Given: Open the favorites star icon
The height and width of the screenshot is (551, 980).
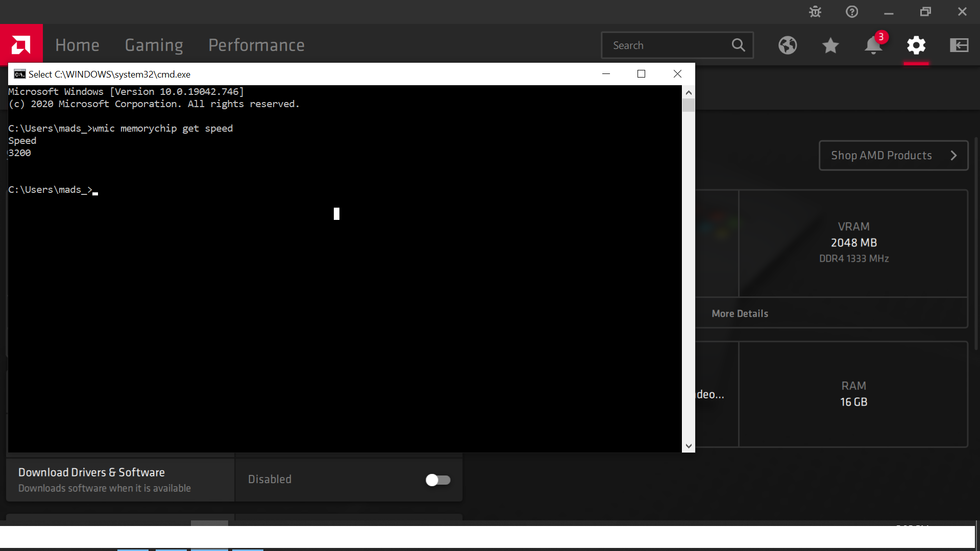Looking at the screenshot, I should click(830, 45).
